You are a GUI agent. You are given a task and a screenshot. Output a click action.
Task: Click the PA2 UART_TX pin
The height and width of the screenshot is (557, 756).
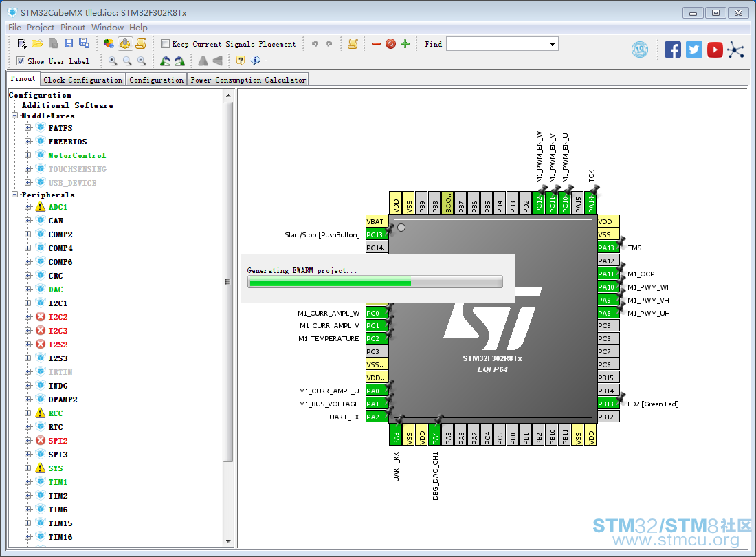(377, 417)
